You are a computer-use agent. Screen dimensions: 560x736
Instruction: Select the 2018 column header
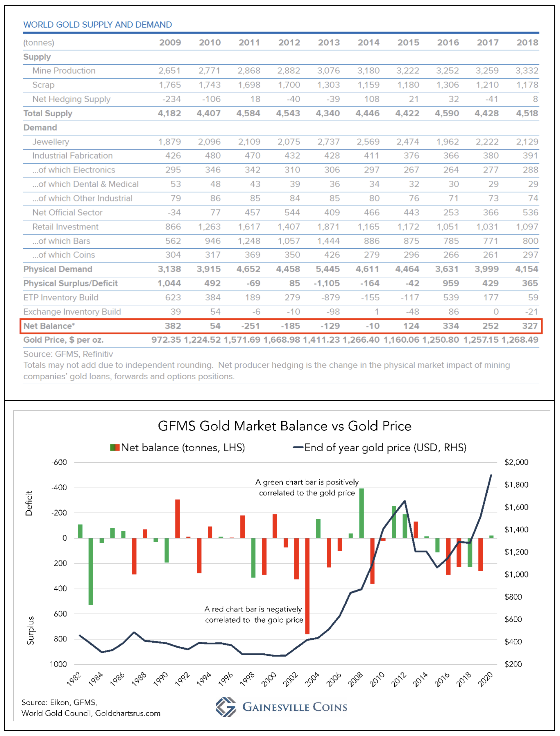[x=527, y=43]
